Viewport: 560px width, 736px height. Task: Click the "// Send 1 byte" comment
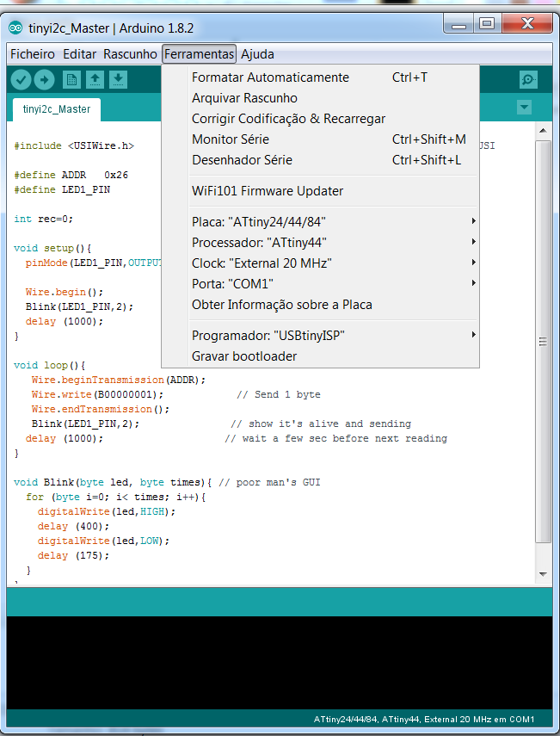[x=279, y=394]
